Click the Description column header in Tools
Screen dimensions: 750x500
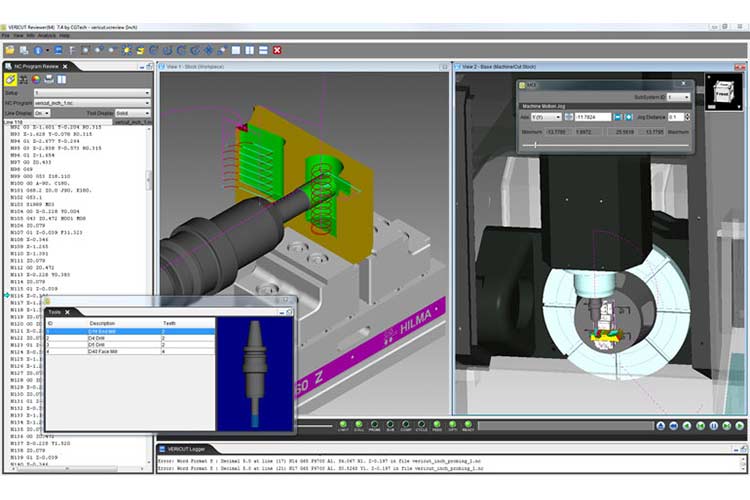pyautogui.click(x=102, y=323)
